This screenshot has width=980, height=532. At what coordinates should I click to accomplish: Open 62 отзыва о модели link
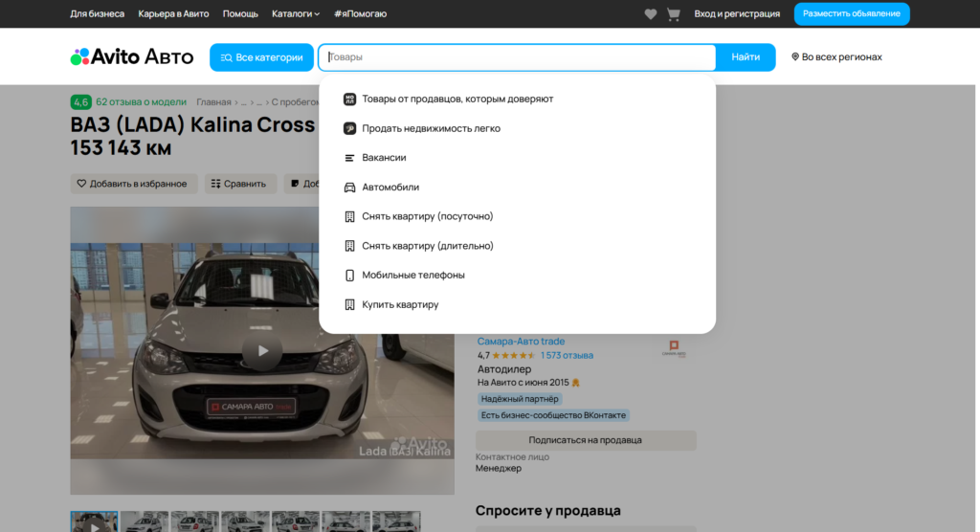click(x=141, y=101)
